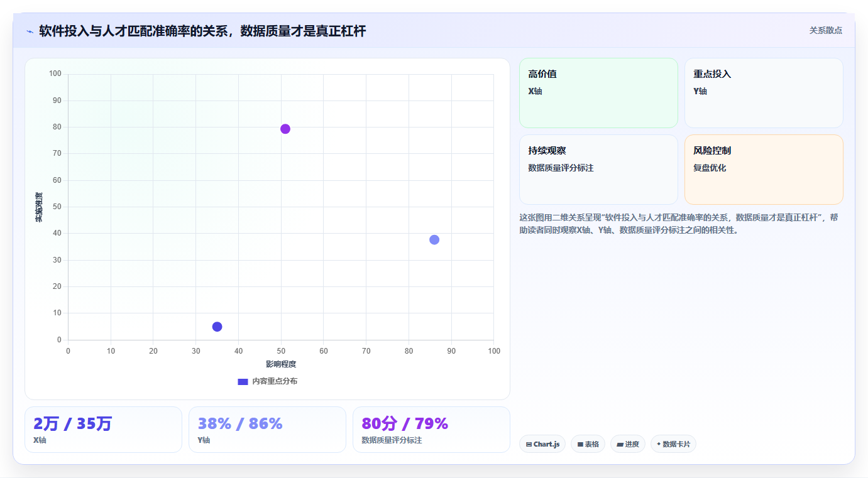
Task: Click the Chart.js tag icon
Action: tap(529, 445)
